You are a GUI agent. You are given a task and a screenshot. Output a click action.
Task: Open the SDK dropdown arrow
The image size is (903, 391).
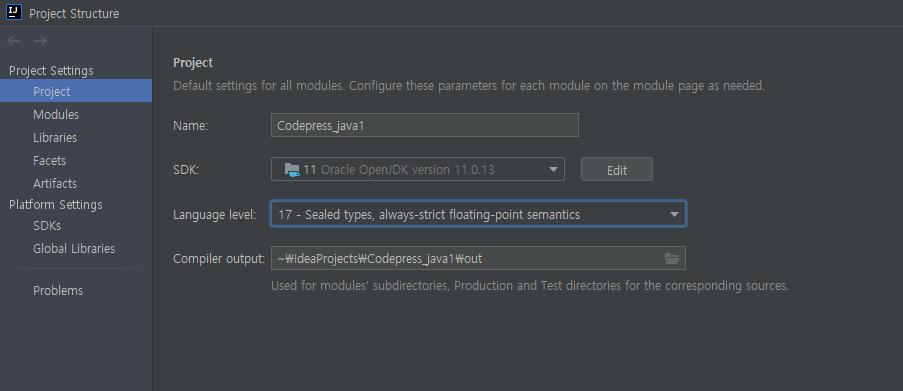tap(553, 169)
